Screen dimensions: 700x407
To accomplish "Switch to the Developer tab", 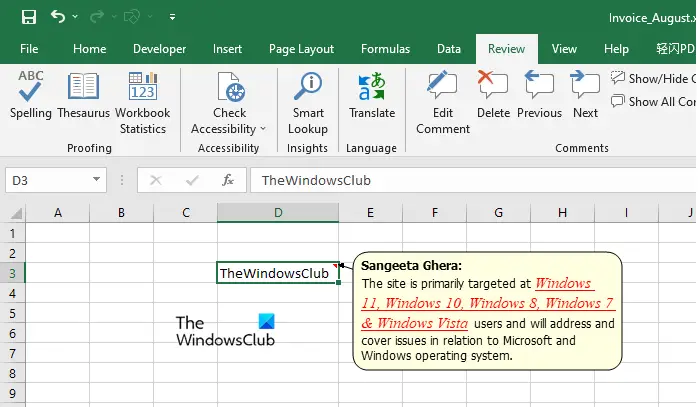I will click(x=159, y=49).
